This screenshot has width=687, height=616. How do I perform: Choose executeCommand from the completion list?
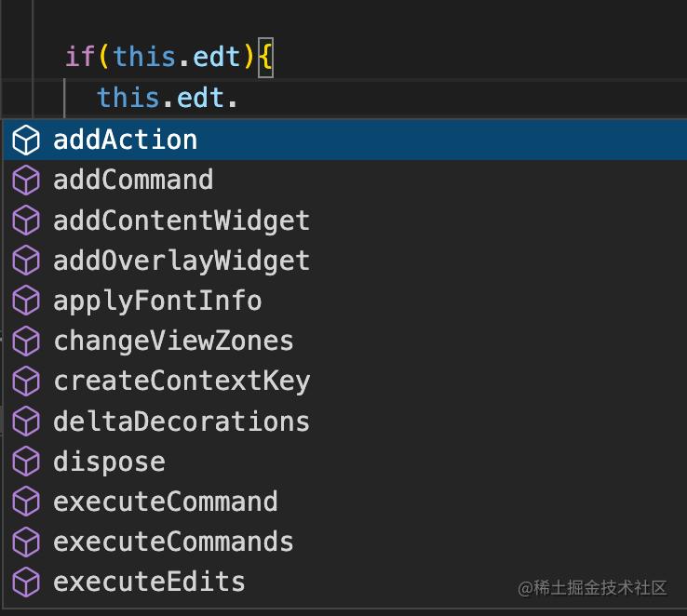[x=166, y=502]
